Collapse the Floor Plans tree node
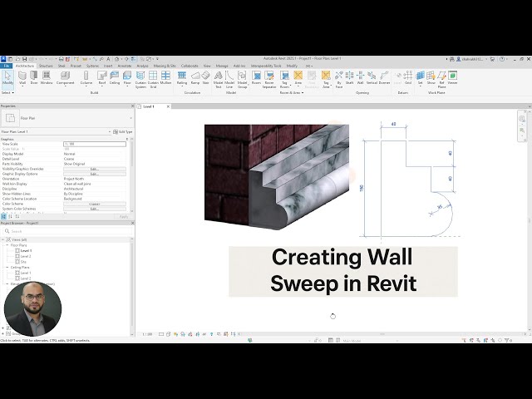 coord(7,245)
